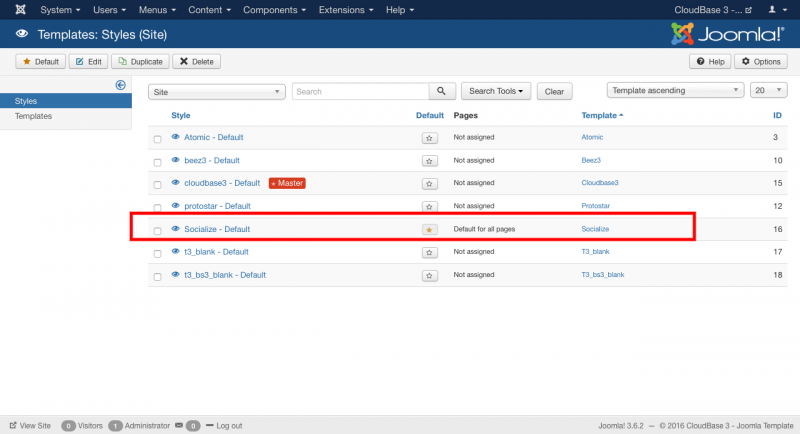Image resolution: width=800 pixels, height=434 pixels.
Task: Sort by the Style column header
Action: click(181, 115)
